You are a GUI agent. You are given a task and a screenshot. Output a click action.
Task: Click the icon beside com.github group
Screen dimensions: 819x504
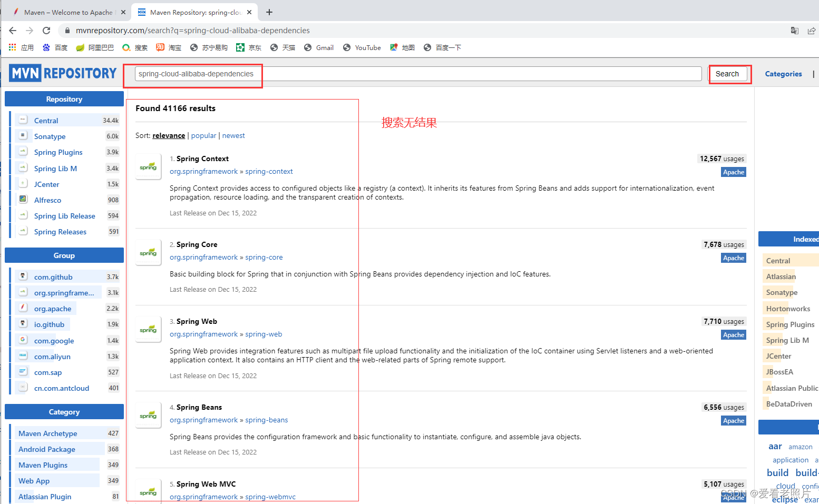[23, 276]
